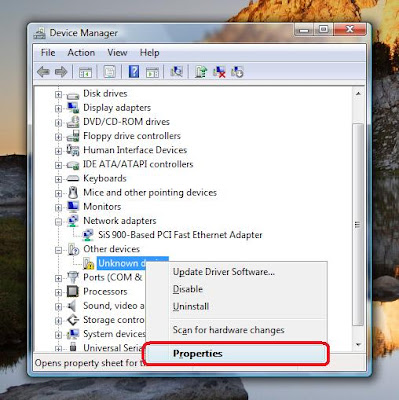Open the Help menu

click(149, 53)
